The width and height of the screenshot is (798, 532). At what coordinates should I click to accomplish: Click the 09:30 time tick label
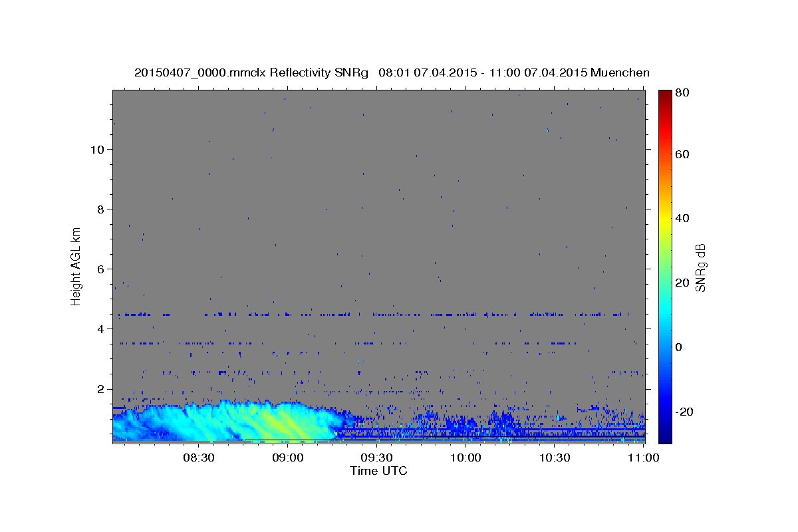click(376, 458)
